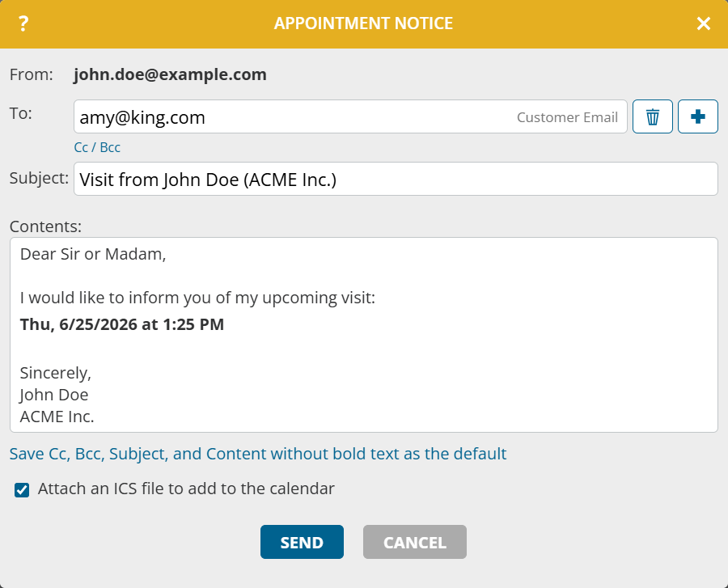Image resolution: width=728 pixels, height=588 pixels.
Task: Click the 'John Doe' signature name in contents
Action: 54,395
